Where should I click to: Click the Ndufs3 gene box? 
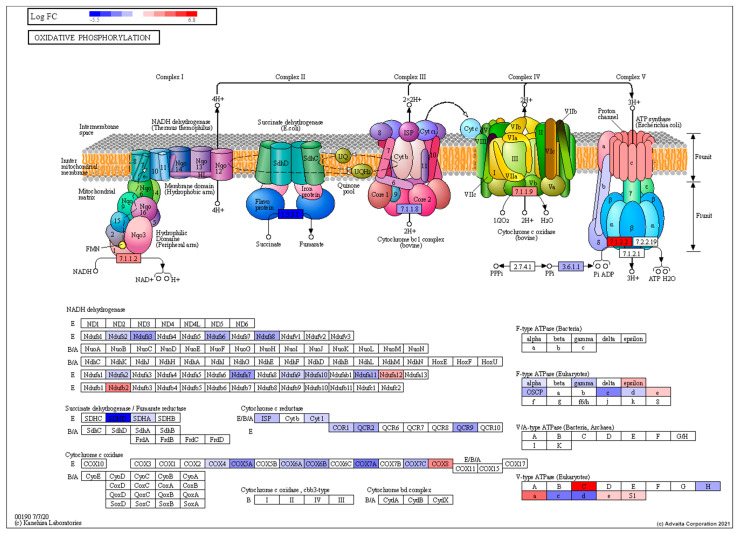pyautogui.click(x=143, y=336)
